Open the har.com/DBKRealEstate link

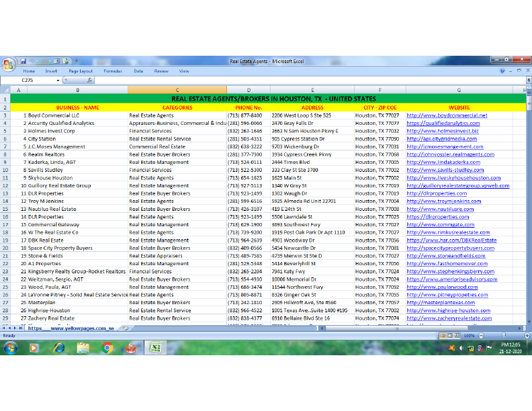click(451, 240)
